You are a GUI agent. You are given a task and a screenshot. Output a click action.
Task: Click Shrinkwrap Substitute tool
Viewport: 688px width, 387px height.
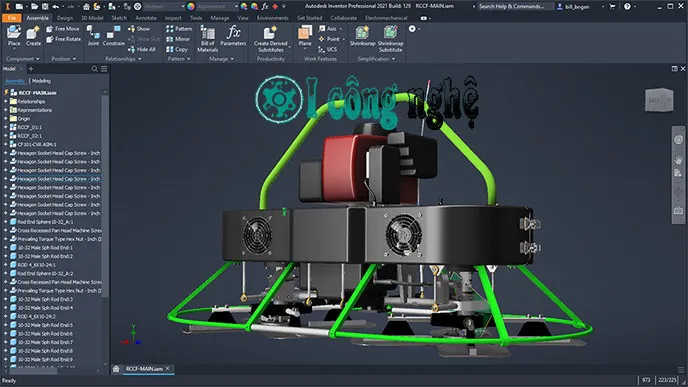[391, 39]
